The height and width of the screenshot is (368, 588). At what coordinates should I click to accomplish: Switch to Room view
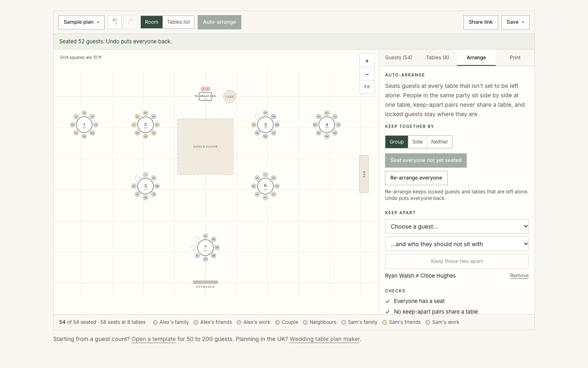151,22
